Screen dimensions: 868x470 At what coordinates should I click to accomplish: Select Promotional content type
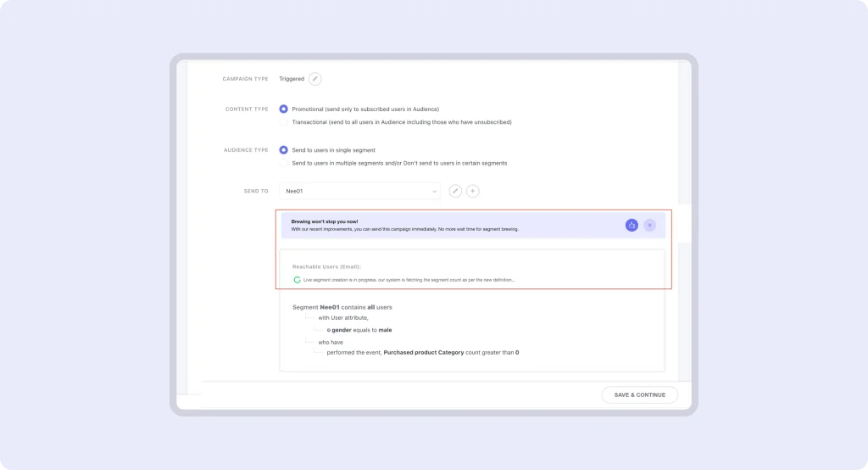[284, 109]
